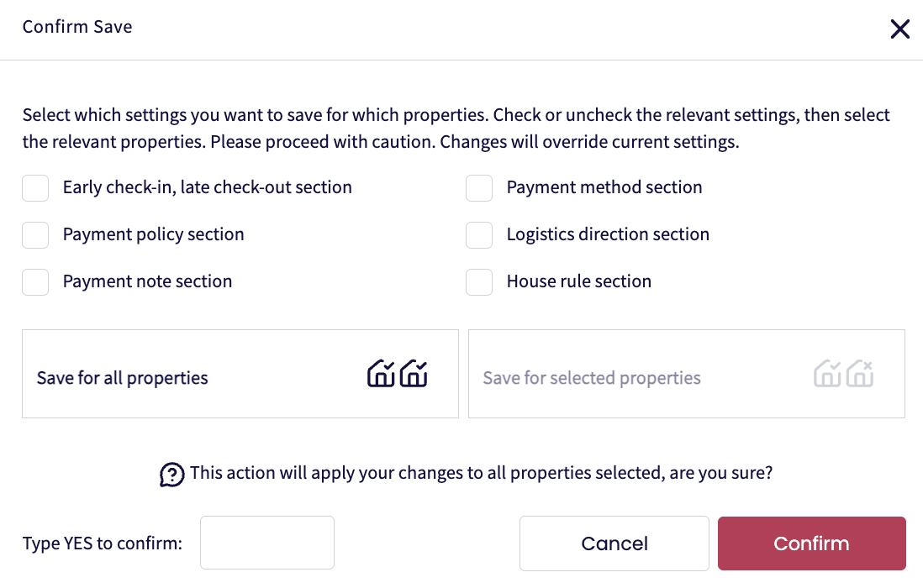
Task: Click the greyed house icons for selected properties
Action: pos(844,374)
